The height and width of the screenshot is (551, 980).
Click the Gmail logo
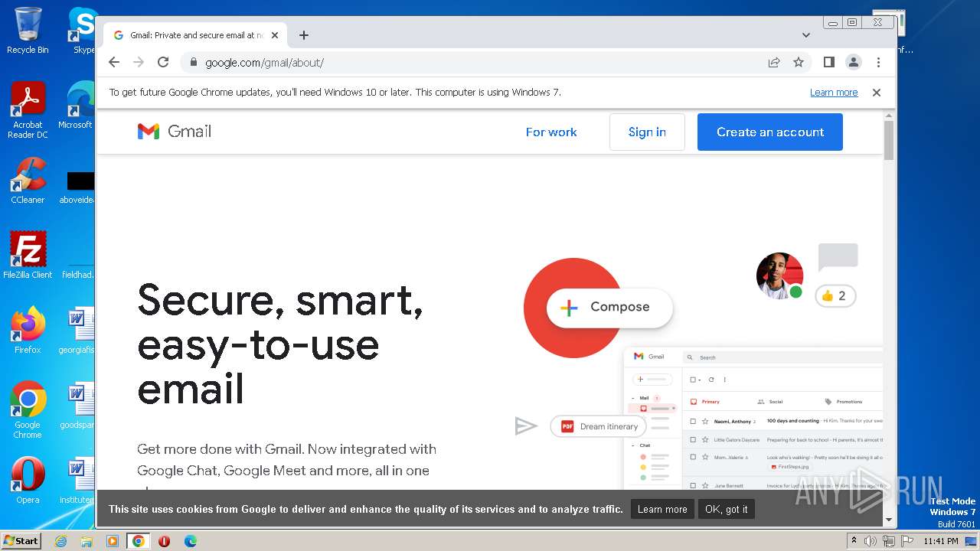175,132
